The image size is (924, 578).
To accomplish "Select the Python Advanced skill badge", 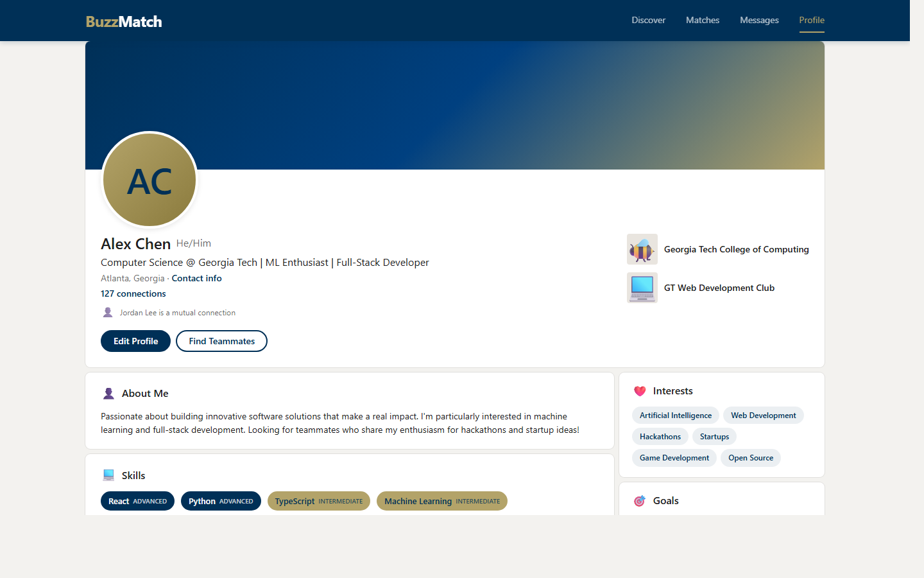I will pyautogui.click(x=221, y=501).
